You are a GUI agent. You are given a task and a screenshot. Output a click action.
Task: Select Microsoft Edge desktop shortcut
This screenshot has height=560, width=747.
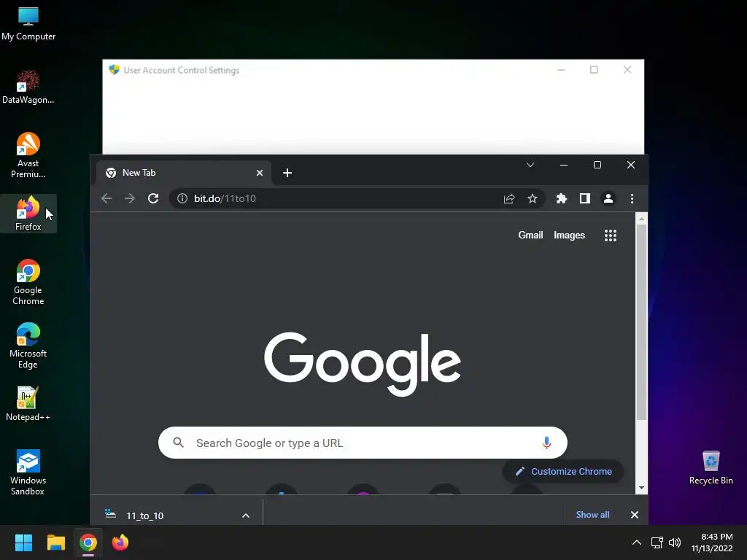tap(28, 346)
